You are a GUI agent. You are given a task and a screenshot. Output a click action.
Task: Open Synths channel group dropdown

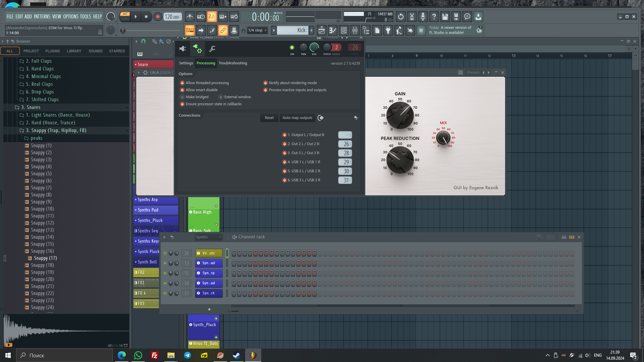(209, 237)
